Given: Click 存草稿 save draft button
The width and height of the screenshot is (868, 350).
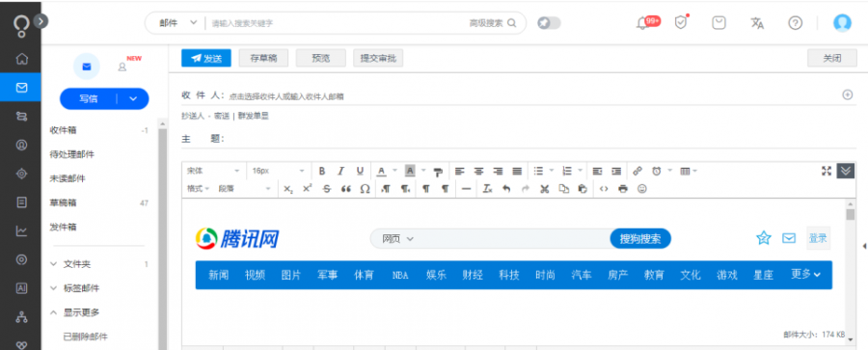Looking at the screenshot, I should click(263, 58).
